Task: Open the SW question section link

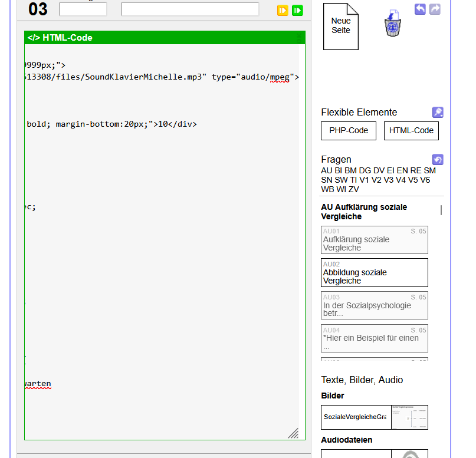Action: (x=341, y=180)
